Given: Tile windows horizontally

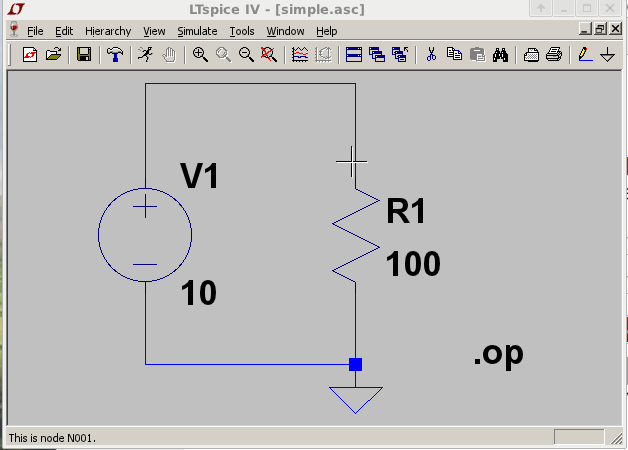Looking at the screenshot, I should [x=354, y=54].
